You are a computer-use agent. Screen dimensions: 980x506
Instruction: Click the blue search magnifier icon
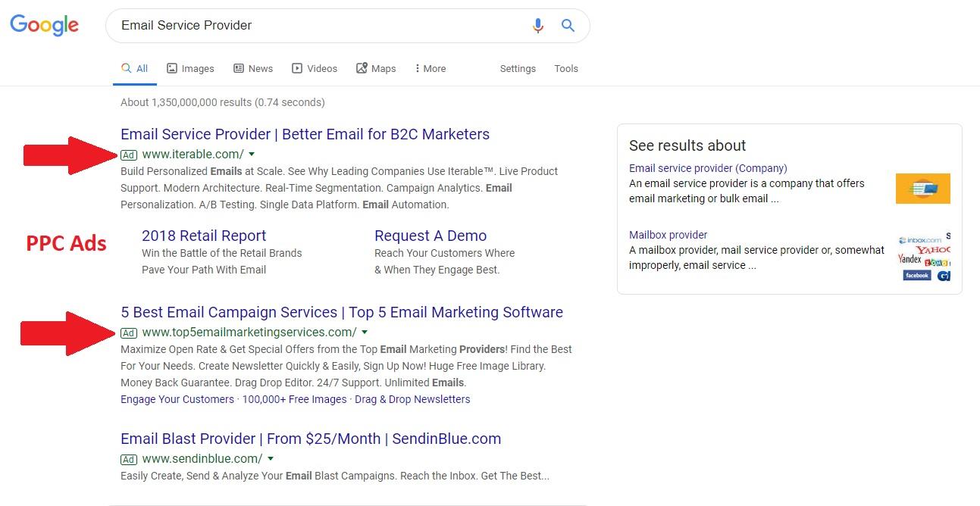pos(568,26)
